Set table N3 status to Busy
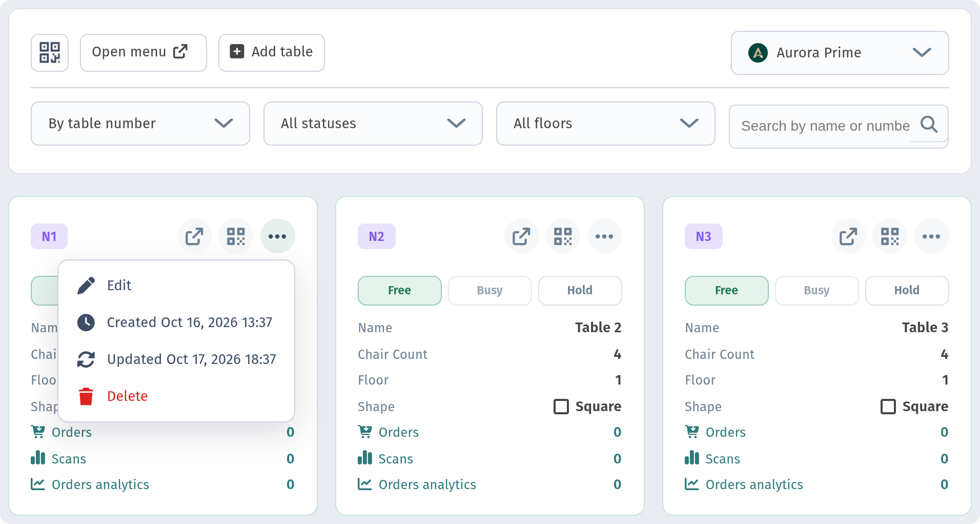 [x=817, y=291]
